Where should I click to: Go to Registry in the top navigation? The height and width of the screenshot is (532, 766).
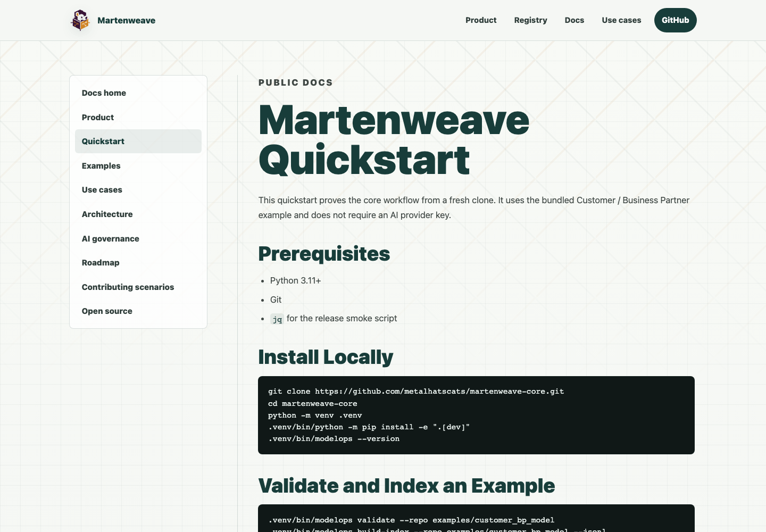point(530,20)
